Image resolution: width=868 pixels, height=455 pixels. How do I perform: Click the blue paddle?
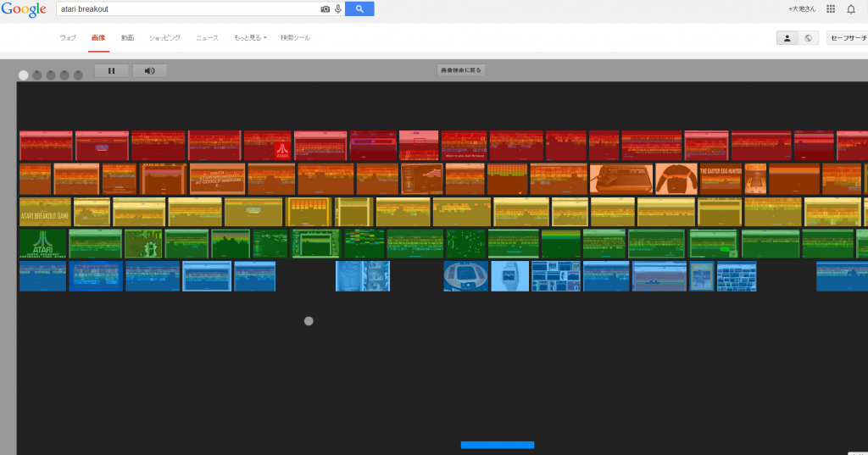(x=497, y=445)
